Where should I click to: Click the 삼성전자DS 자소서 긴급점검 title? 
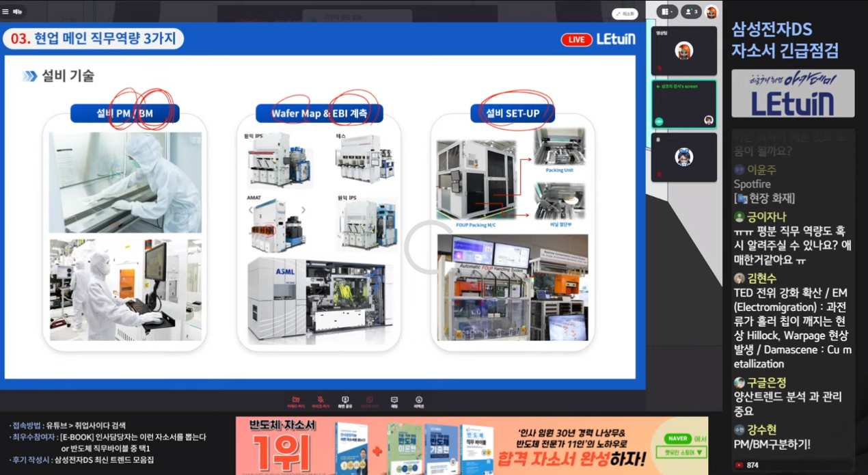point(785,40)
